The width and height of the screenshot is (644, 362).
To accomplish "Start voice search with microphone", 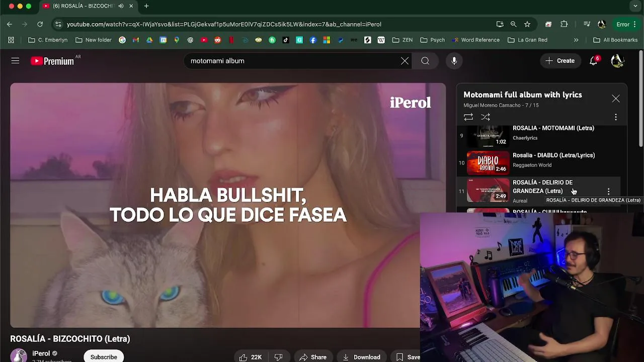I will pos(454,61).
